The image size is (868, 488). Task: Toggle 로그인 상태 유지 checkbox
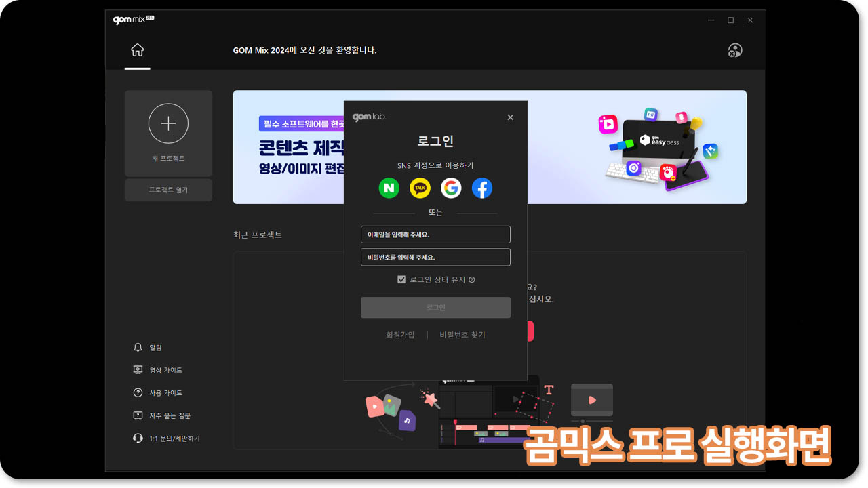(401, 279)
